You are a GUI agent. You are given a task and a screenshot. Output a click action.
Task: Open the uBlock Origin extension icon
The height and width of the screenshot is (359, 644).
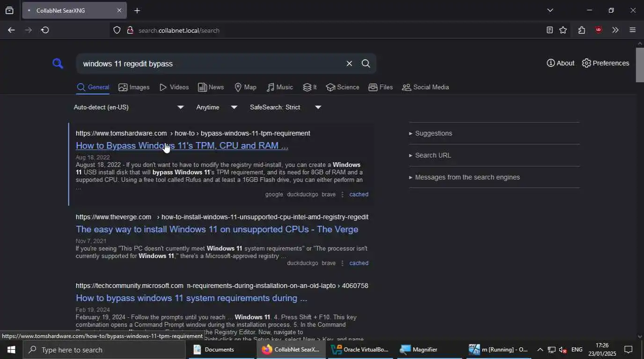pyautogui.click(x=599, y=30)
